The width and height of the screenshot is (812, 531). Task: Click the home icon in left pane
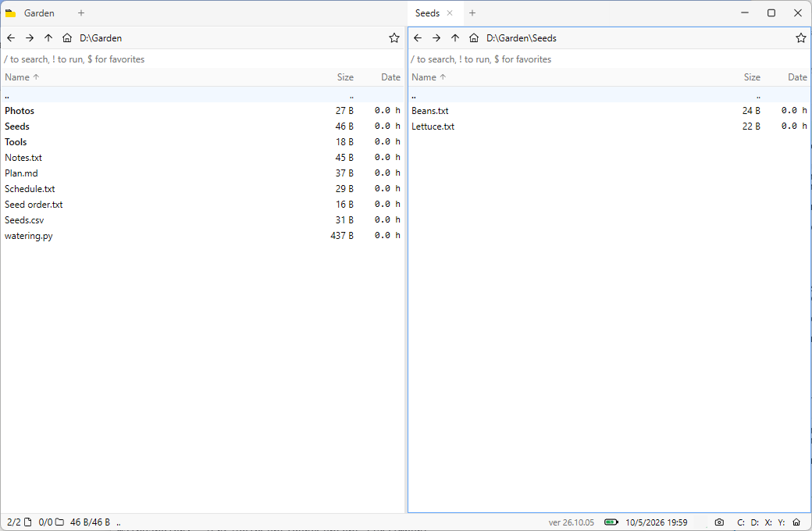(x=67, y=37)
